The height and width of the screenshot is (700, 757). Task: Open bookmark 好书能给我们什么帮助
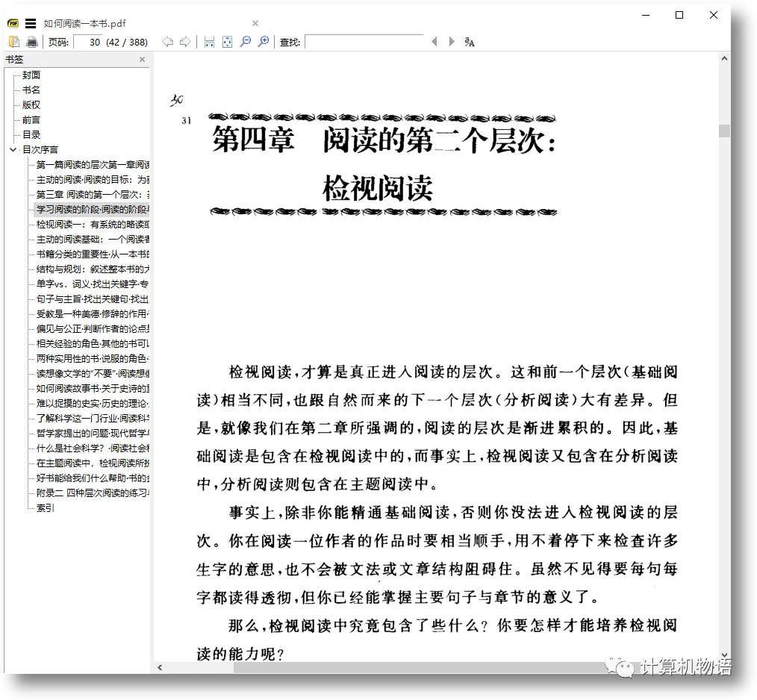[x=93, y=478]
